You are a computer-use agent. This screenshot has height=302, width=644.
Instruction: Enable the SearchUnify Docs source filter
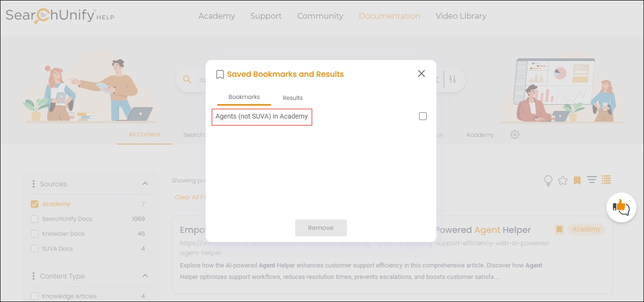pyautogui.click(x=35, y=219)
